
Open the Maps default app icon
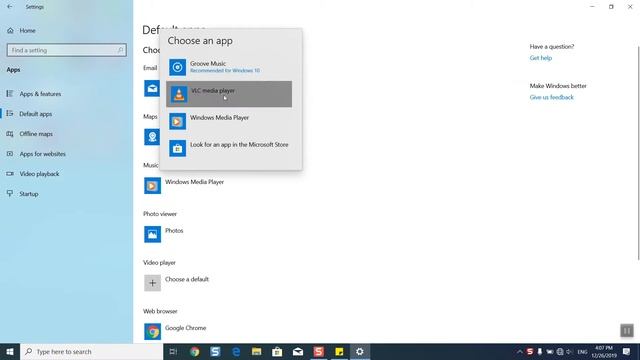(x=152, y=137)
